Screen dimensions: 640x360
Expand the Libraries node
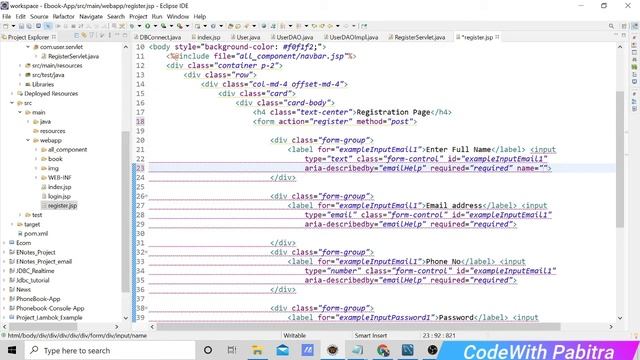20,84
